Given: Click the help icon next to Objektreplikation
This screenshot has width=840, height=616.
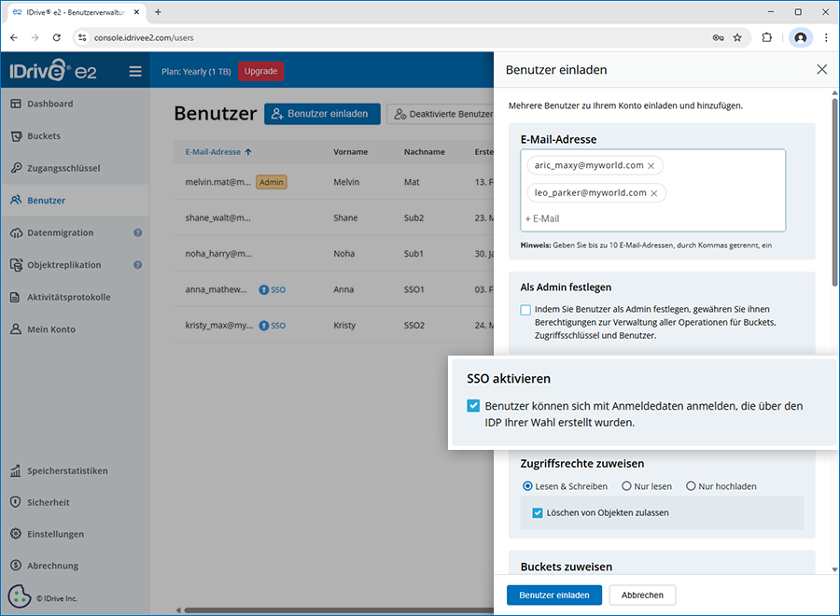Looking at the screenshot, I should coord(137,265).
